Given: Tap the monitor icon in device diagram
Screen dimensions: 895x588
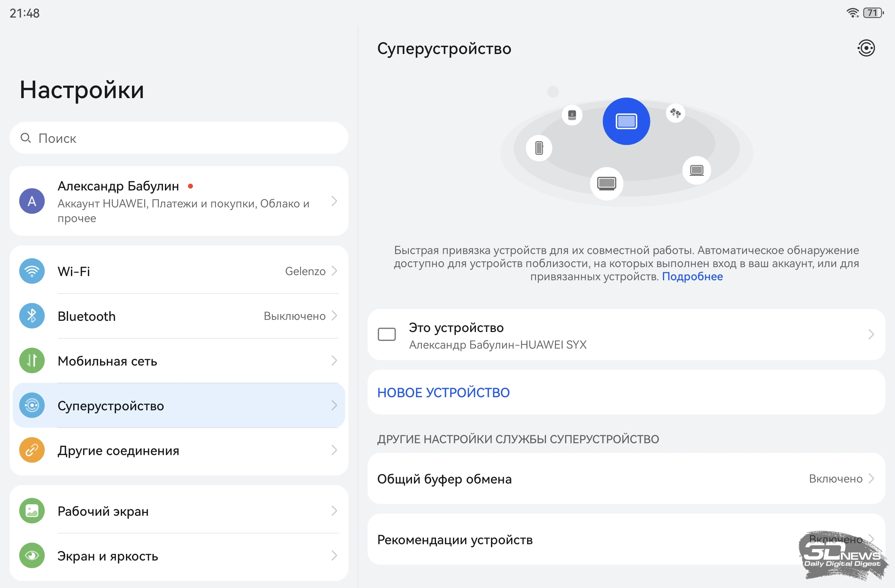Looking at the screenshot, I should pyautogui.click(x=607, y=183).
